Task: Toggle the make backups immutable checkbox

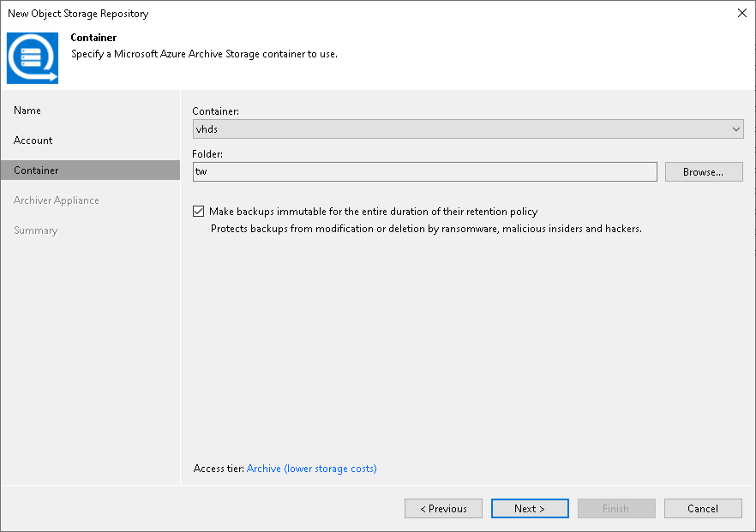Action: coord(198,211)
